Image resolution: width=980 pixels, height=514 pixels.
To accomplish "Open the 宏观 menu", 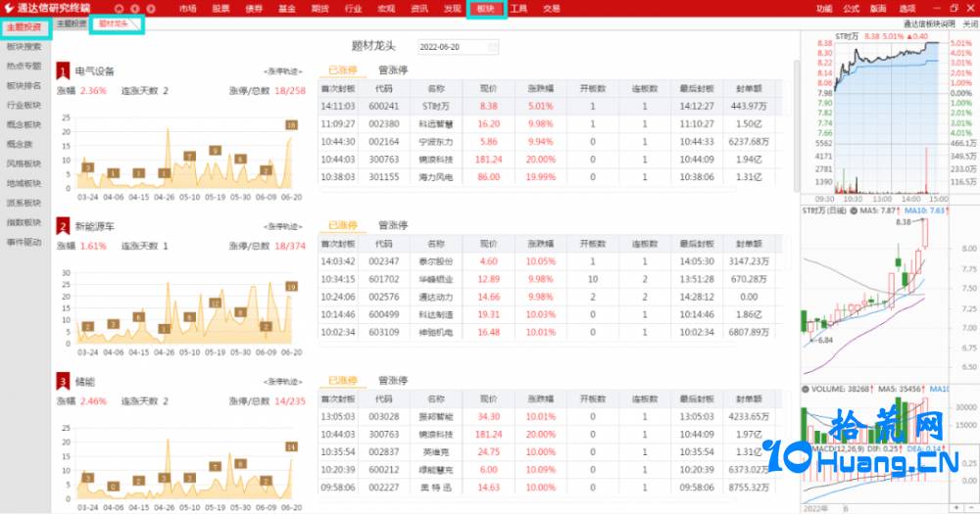I will (x=386, y=9).
